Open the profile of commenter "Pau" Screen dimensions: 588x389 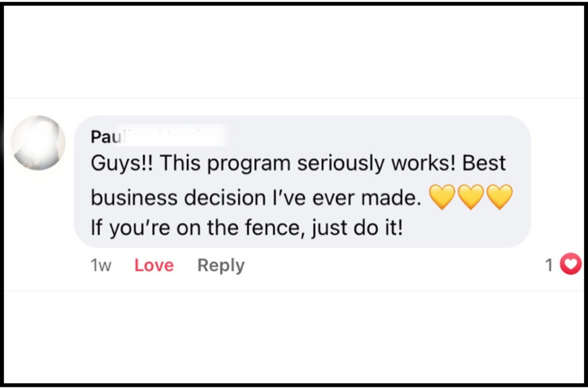pyautogui.click(x=101, y=137)
